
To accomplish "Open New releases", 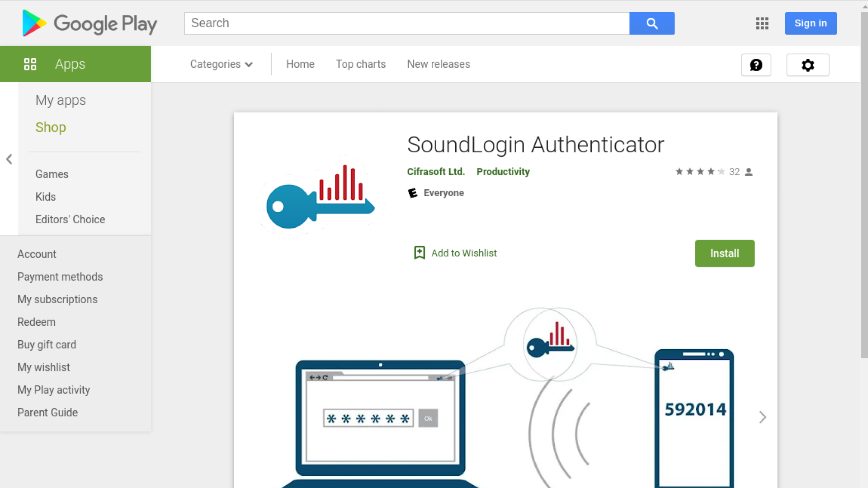I will pos(438,64).
